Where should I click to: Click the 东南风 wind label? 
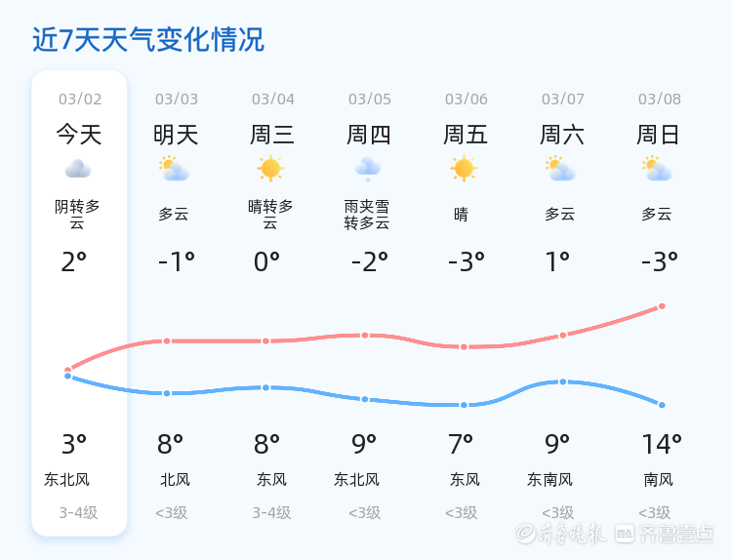pos(550,480)
